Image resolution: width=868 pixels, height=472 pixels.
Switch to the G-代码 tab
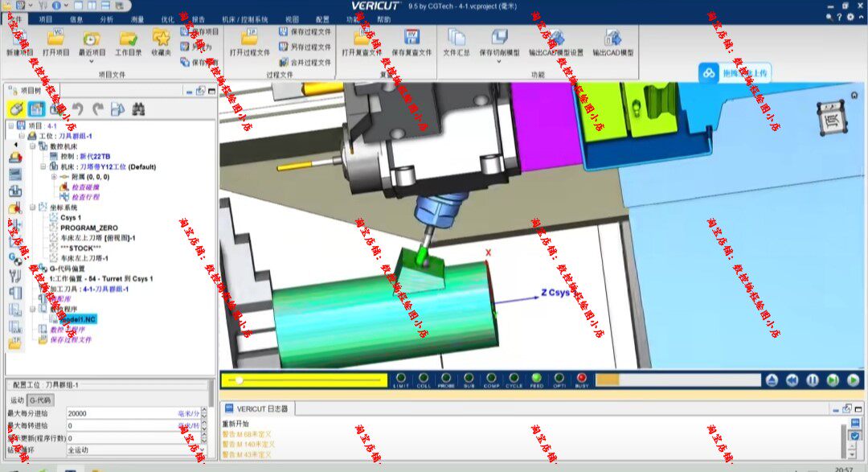click(40, 400)
